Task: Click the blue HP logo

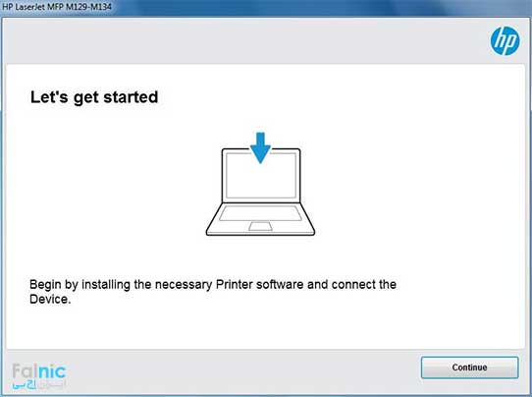Action: pyautogui.click(x=505, y=41)
